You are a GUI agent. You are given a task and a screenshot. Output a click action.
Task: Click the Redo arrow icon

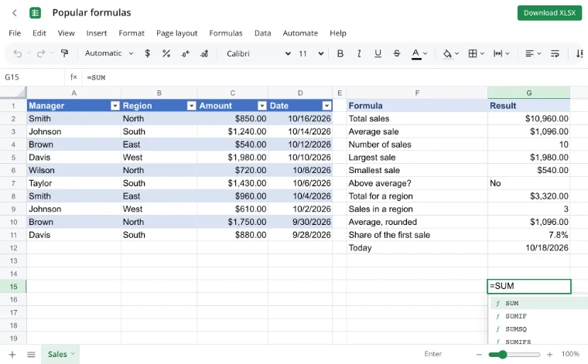pos(41,53)
